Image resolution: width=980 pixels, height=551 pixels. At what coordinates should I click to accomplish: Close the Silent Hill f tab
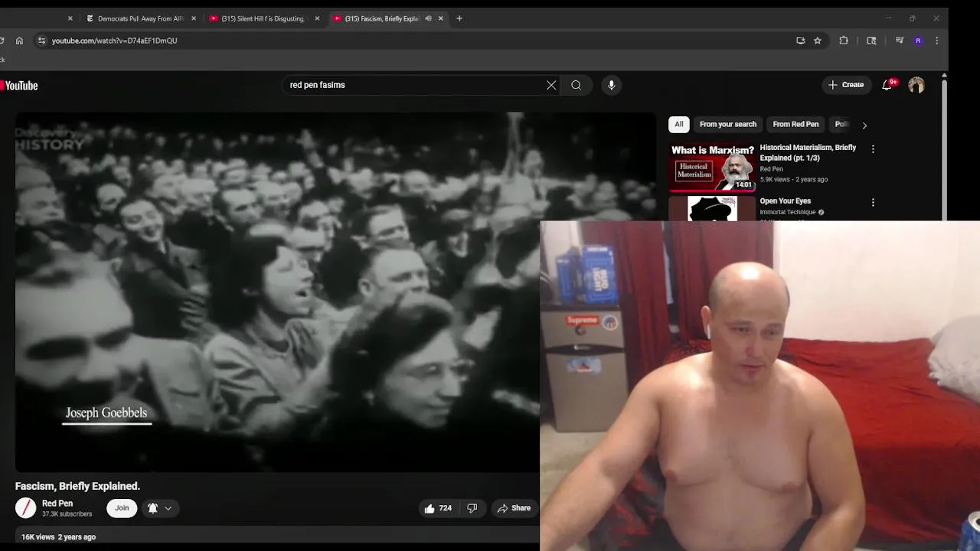click(317, 18)
